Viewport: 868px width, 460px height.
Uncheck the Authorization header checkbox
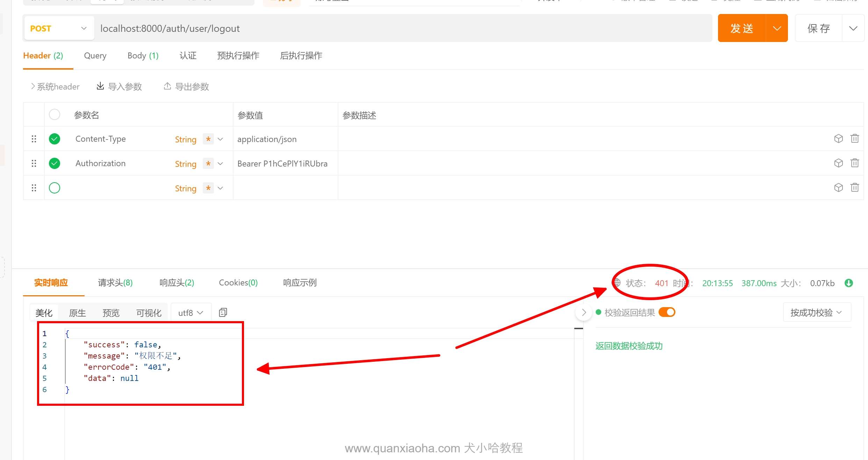(55, 163)
